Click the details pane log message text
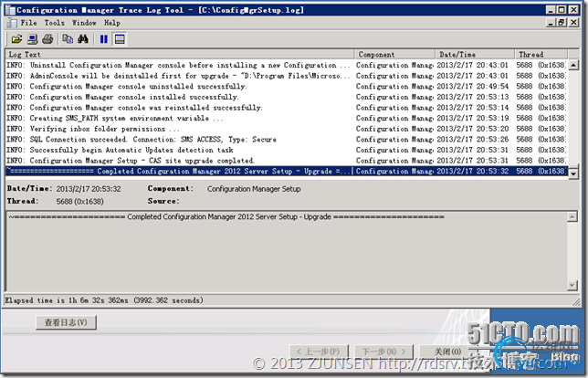588x378 pixels. click(x=226, y=216)
